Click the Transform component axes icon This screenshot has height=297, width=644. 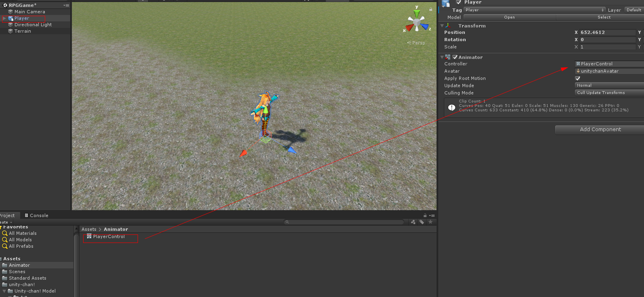tap(448, 25)
